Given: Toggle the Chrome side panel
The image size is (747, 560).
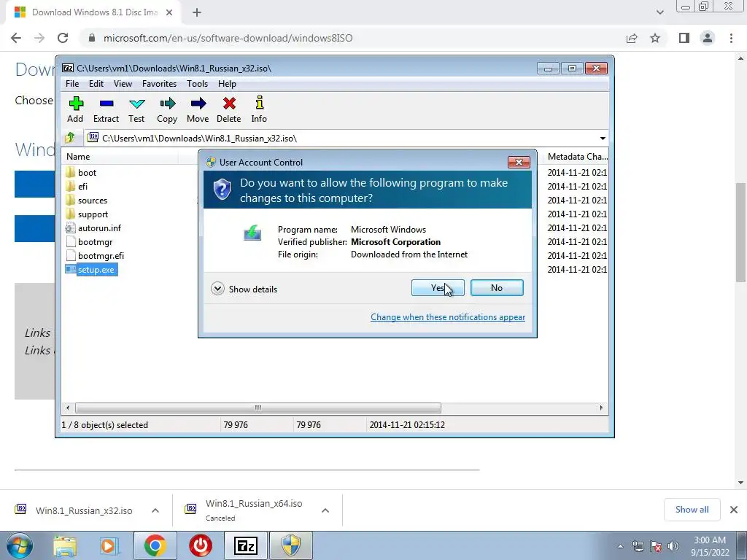Looking at the screenshot, I should coord(684,38).
